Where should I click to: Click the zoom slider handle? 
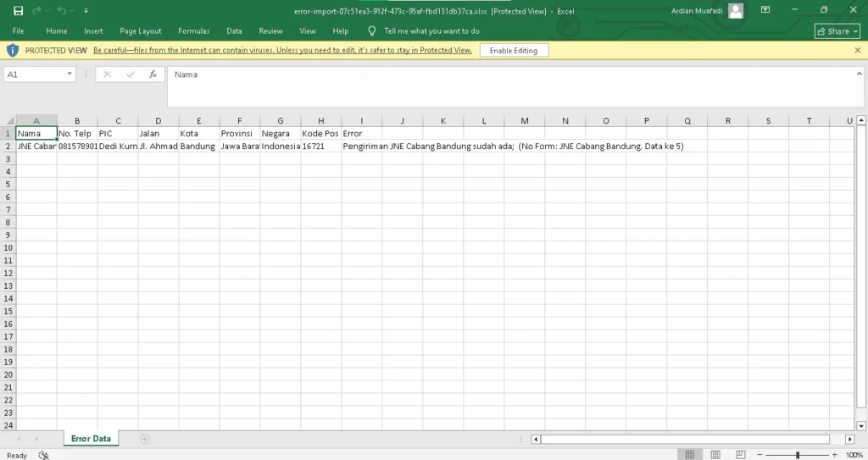click(798, 454)
